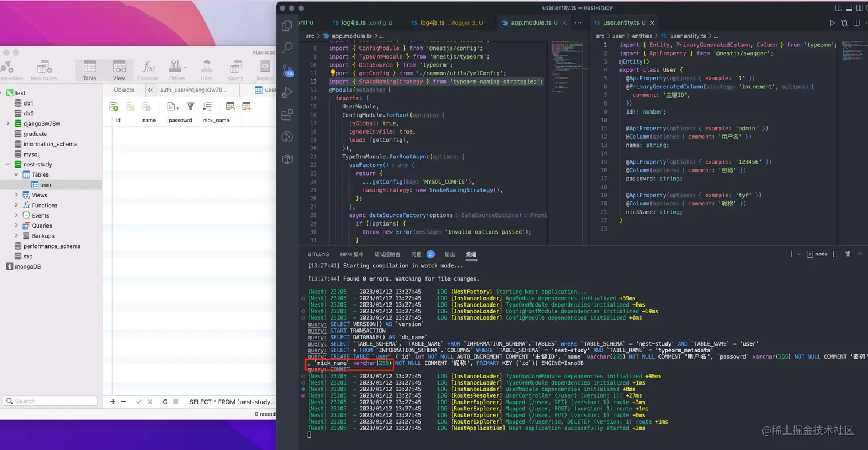Open the GITLENS panel tab

(318, 254)
